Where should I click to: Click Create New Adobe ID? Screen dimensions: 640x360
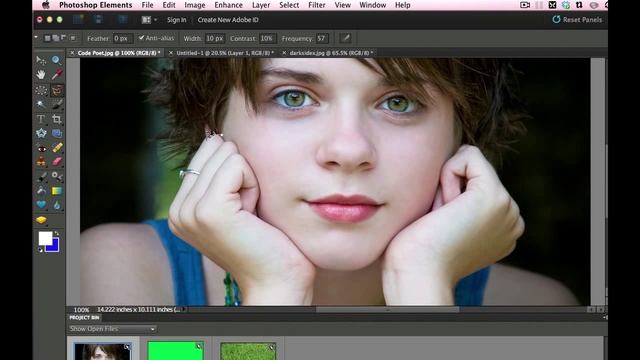[228, 20]
